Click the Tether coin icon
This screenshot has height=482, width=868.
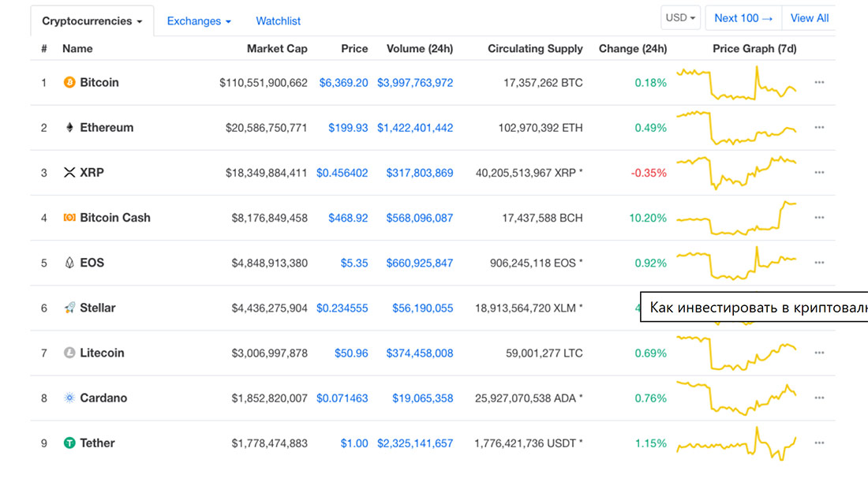point(69,443)
